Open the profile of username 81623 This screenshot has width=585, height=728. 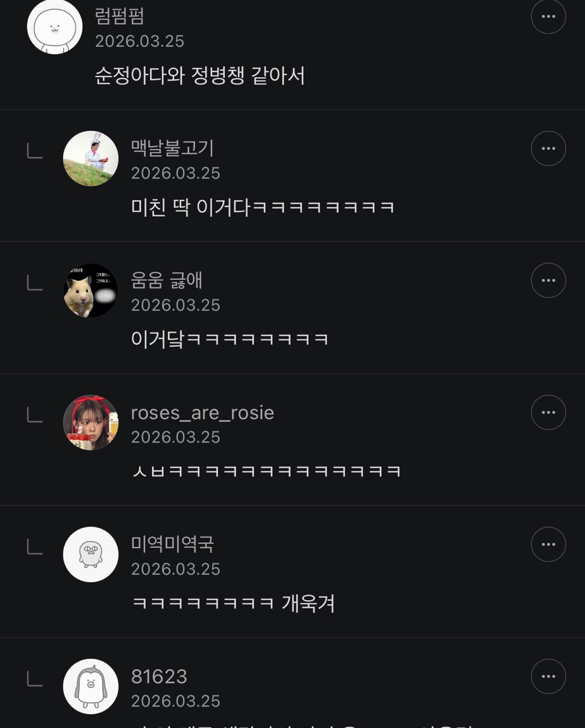[159, 677]
